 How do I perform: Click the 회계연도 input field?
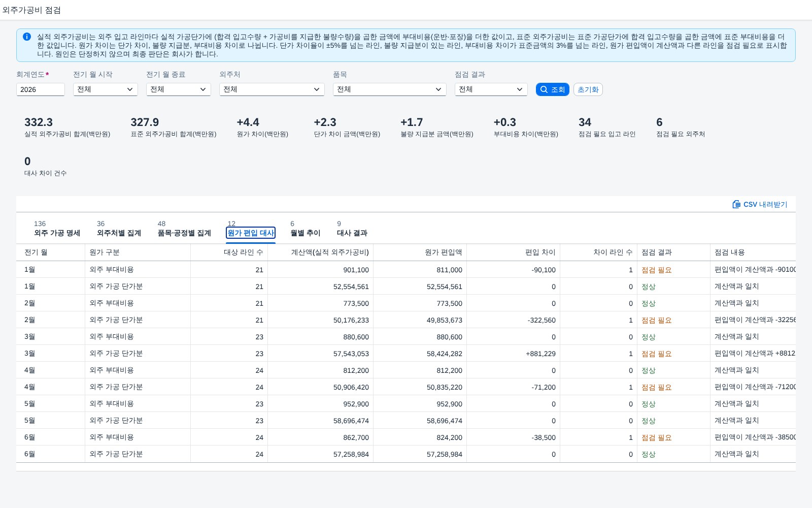pos(41,89)
